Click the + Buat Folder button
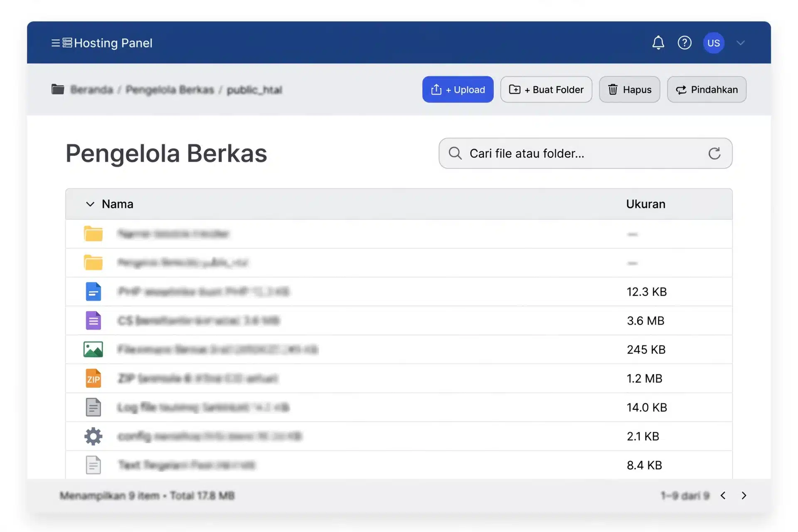 546,89
